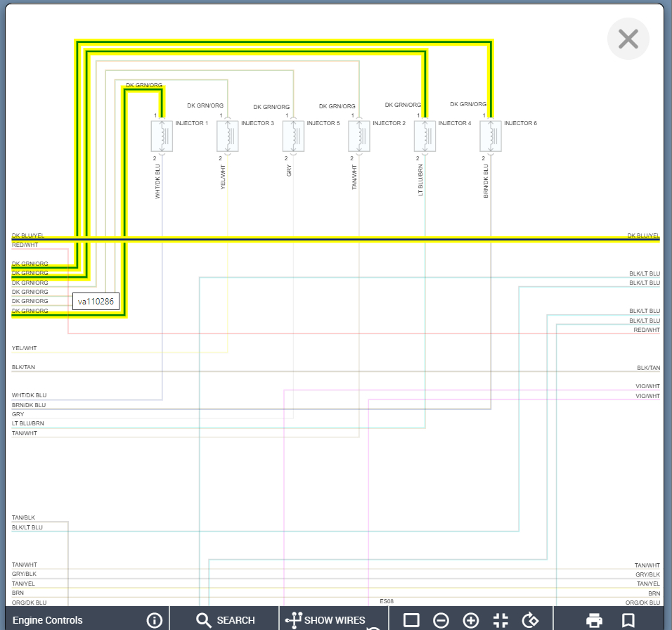Image resolution: width=672 pixels, height=630 pixels.
Task: Click the left BRN wire label
Action: 18,593
